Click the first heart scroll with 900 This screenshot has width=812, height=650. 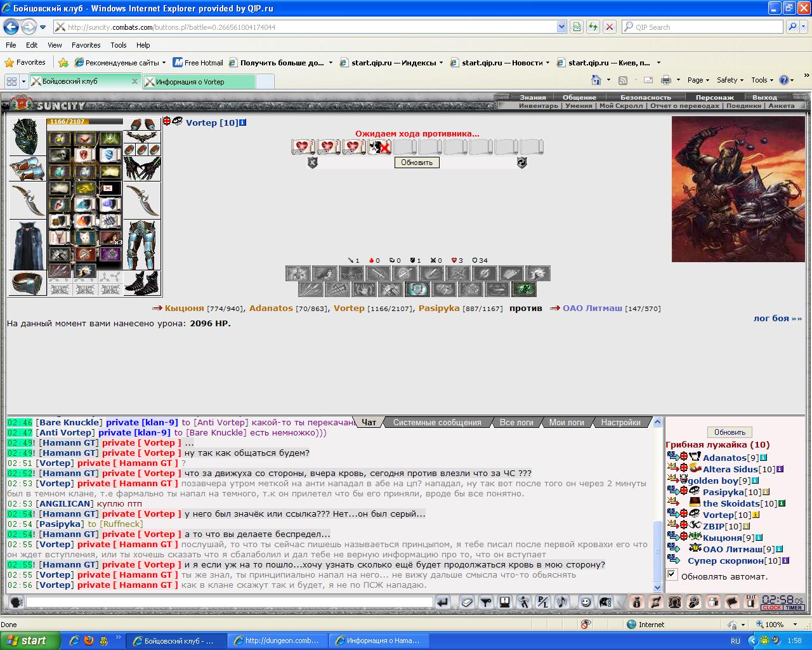tap(303, 147)
